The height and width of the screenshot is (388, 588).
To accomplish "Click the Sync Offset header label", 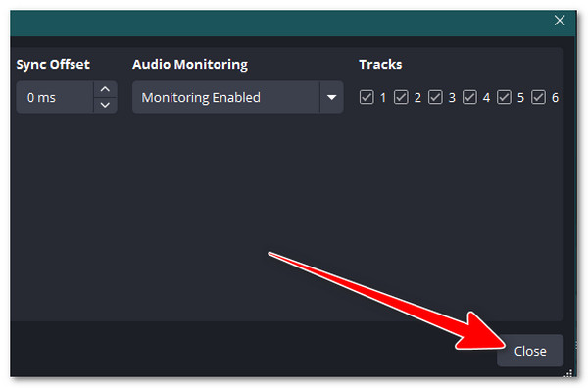I will (x=53, y=65).
